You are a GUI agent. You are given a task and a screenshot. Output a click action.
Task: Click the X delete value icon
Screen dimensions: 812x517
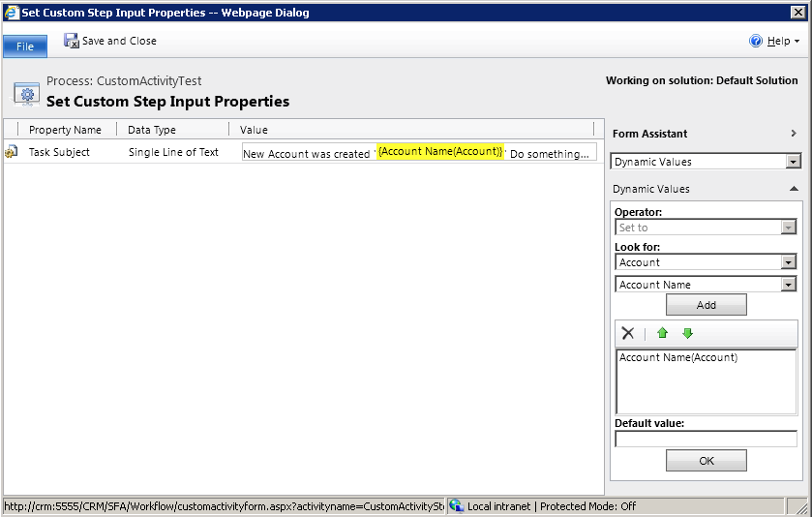click(x=628, y=333)
